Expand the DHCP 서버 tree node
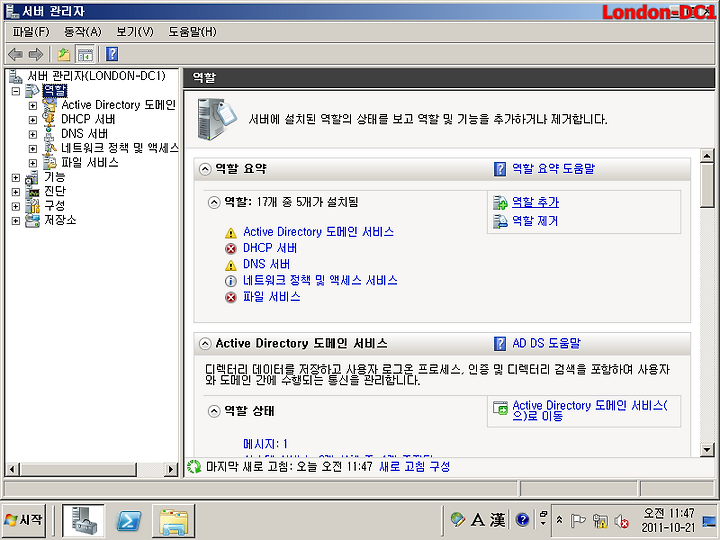This screenshot has height=540, width=720. click(33, 120)
